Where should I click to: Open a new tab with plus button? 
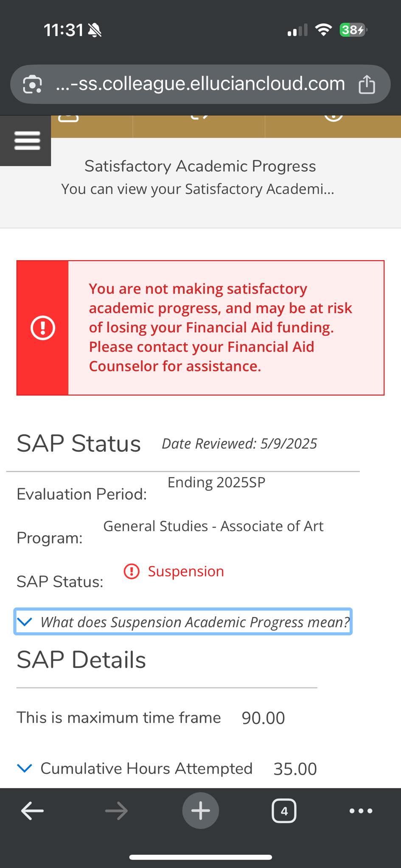(x=200, y=810)
